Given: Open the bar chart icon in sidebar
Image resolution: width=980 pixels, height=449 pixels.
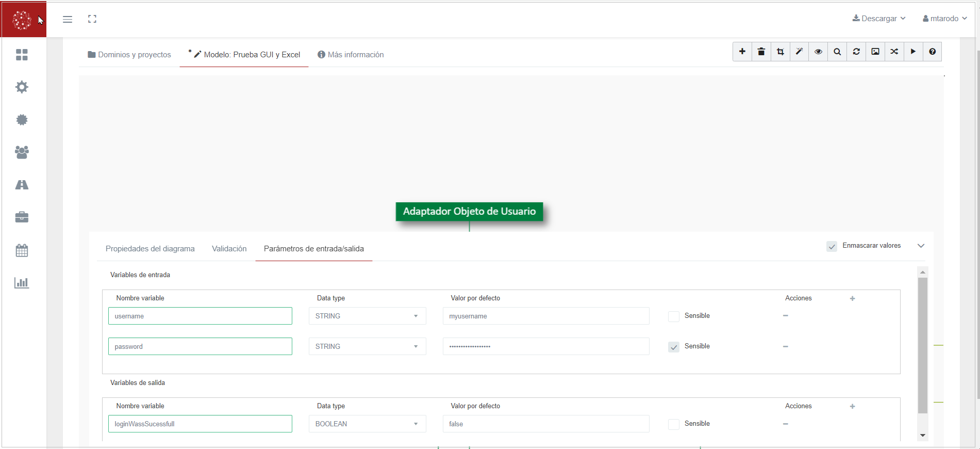Looking at the screenshot, I should tap(22, 283).
